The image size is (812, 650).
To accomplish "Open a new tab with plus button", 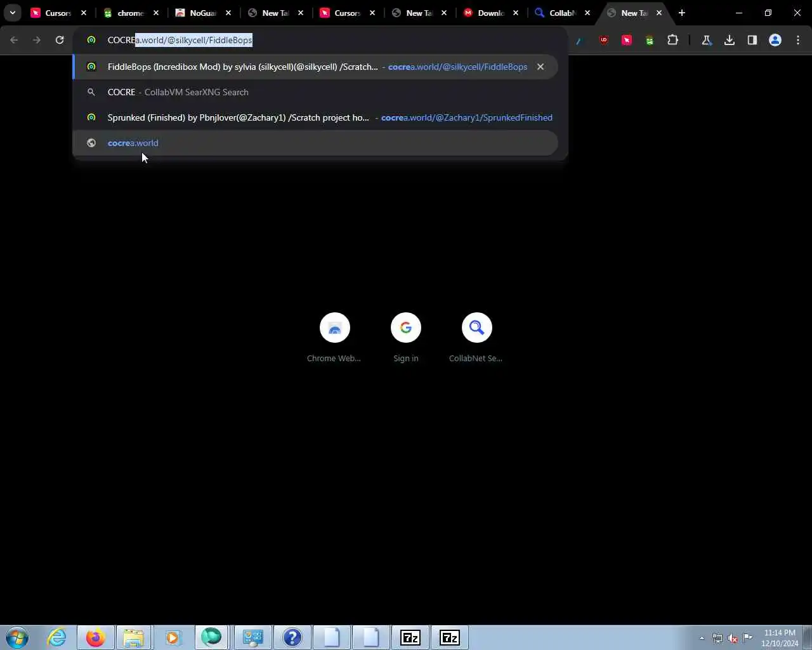I will click(682, 13).
